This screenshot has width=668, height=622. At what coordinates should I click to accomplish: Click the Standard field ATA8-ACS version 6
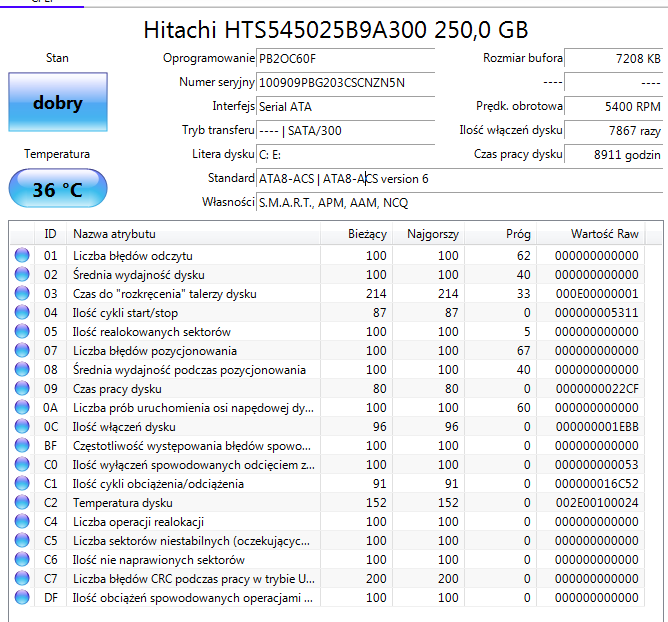click(x=460, y=179)
